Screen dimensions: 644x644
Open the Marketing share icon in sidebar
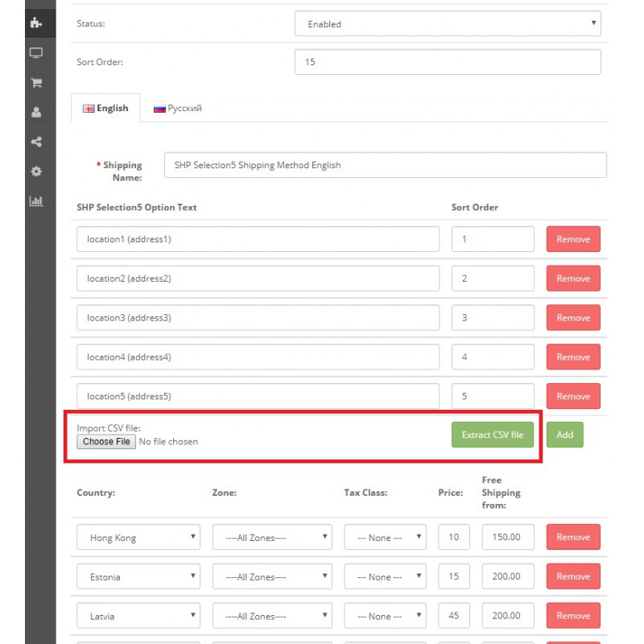point(36,142)
